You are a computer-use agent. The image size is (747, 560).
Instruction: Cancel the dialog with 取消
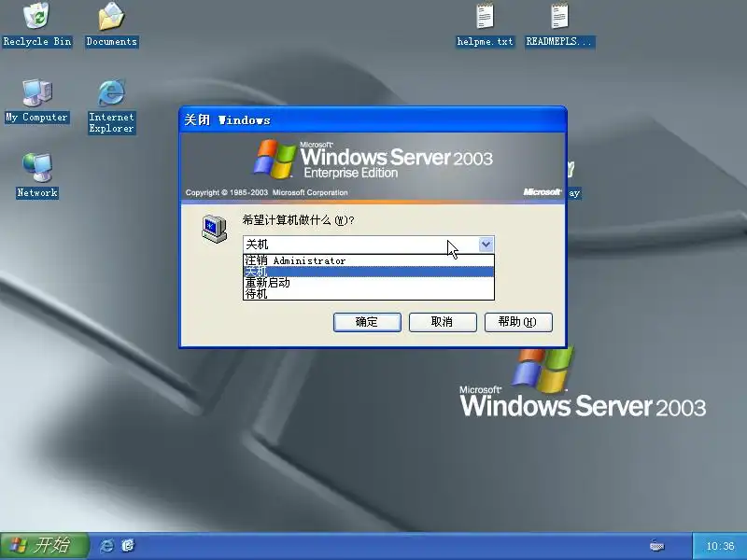[443, 322]
